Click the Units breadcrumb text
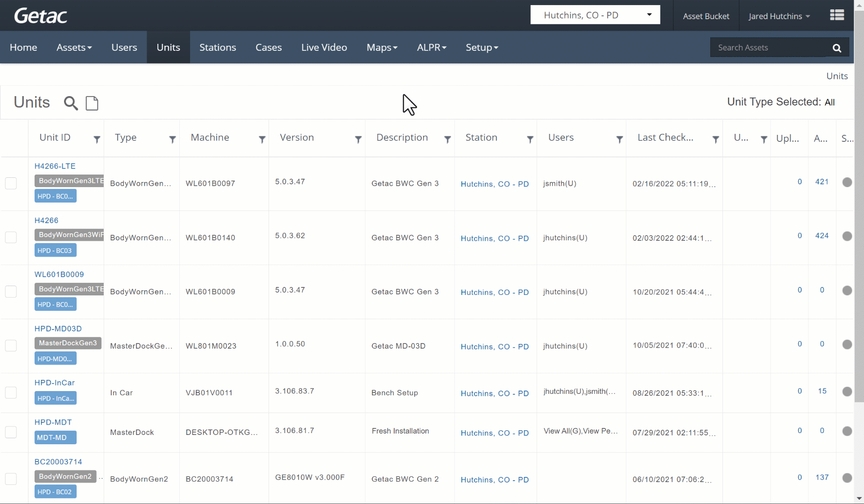864x504 pixels. (x=837, y=76)
